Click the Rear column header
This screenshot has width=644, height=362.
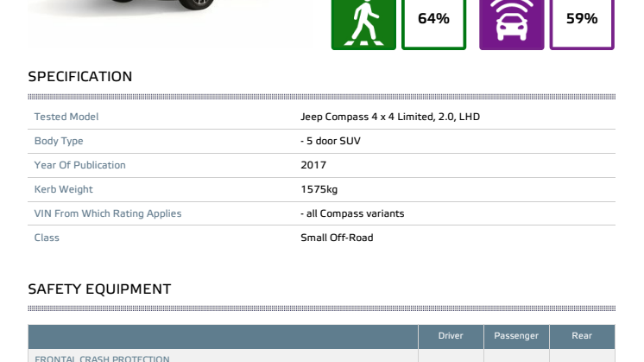582,336
